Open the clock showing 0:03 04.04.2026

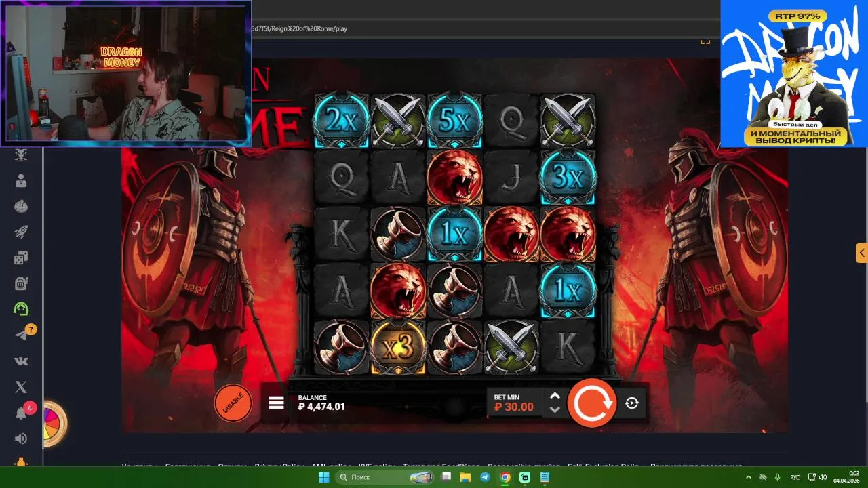tap(846, 477)
